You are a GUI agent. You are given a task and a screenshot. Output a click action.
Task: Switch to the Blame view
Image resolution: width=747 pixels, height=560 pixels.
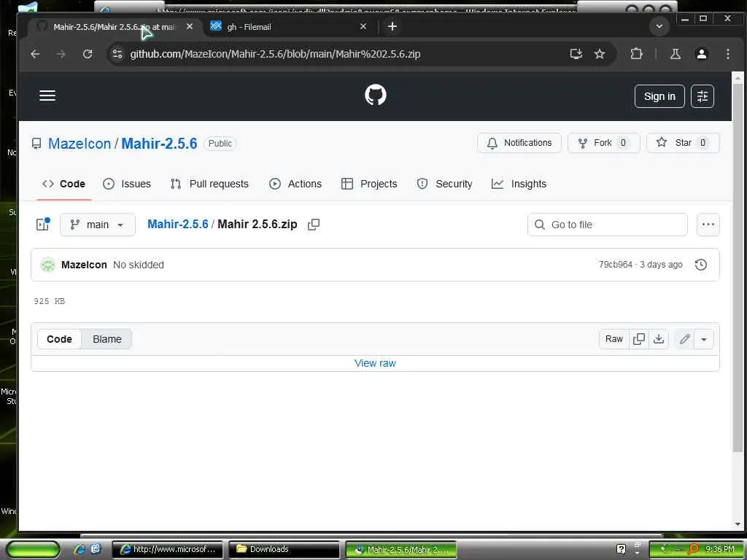click(x=107, y=339)
